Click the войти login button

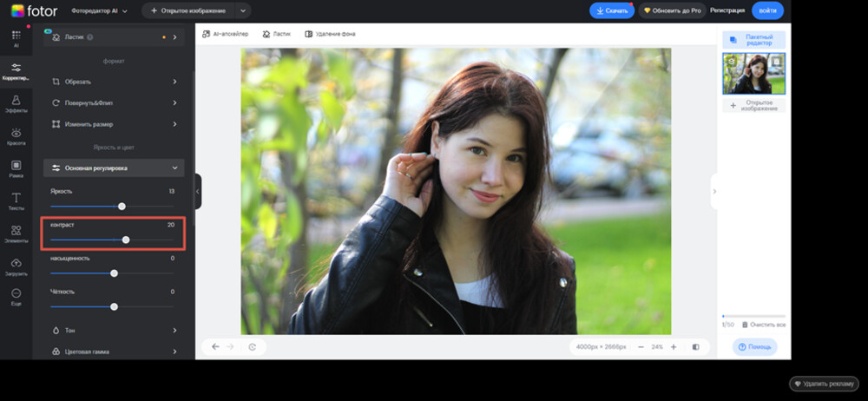point(767,10)
